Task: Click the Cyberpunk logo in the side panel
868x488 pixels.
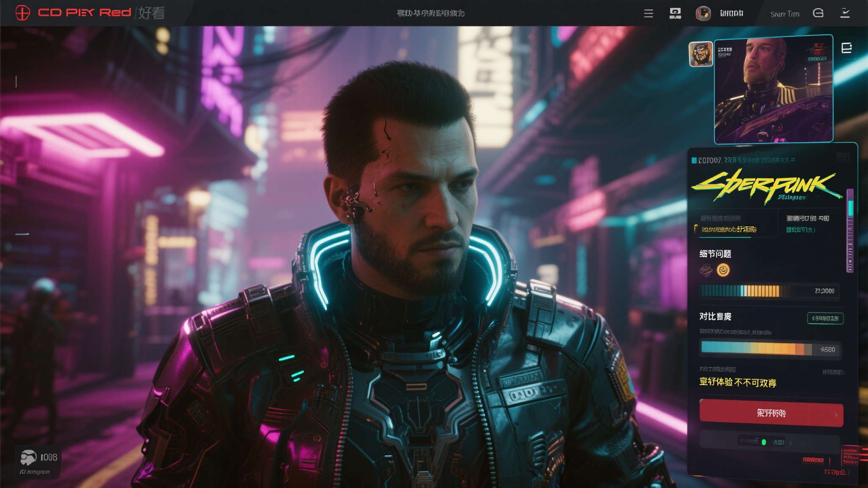Action: (x=766, y=186)
